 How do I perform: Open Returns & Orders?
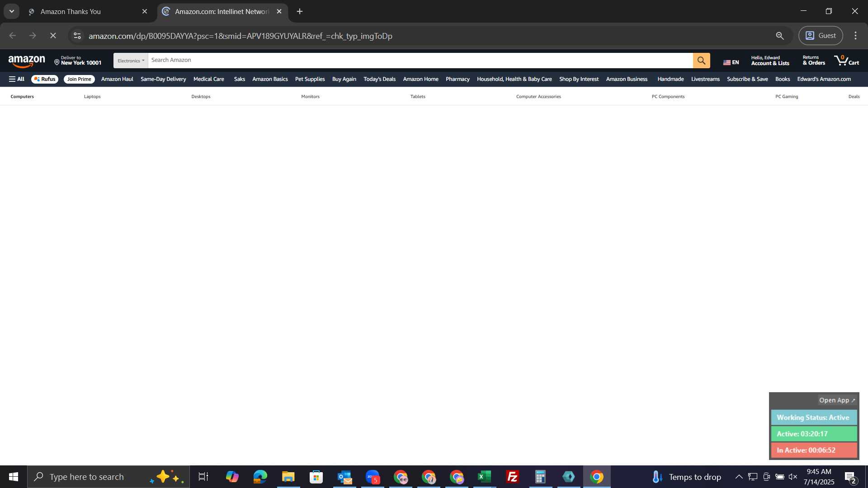(x=813, y=61)
